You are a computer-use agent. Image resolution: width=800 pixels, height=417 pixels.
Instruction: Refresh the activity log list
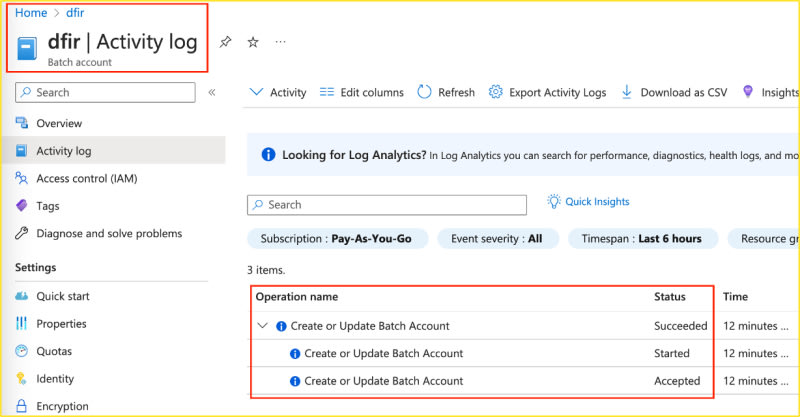click(x=446, y=92)
